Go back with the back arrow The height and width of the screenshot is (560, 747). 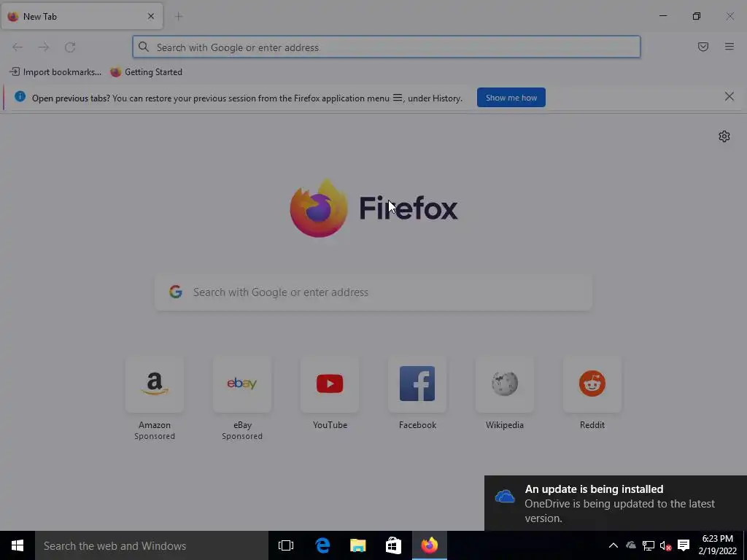[x=18, y=47]
